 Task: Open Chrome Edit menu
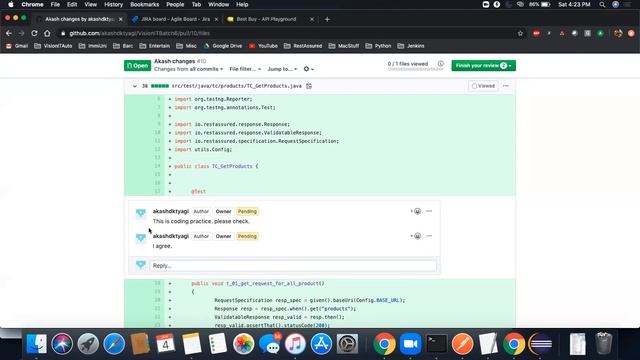coord(72,4)
